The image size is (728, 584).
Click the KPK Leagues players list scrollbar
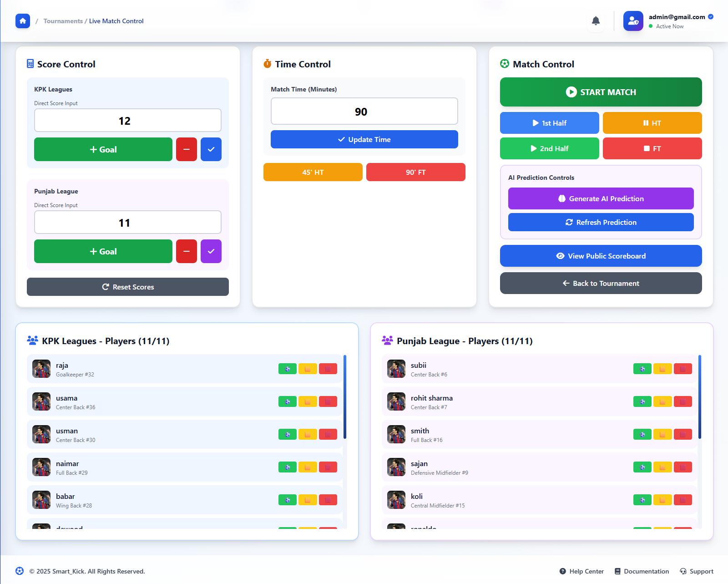tap(345, 396)
